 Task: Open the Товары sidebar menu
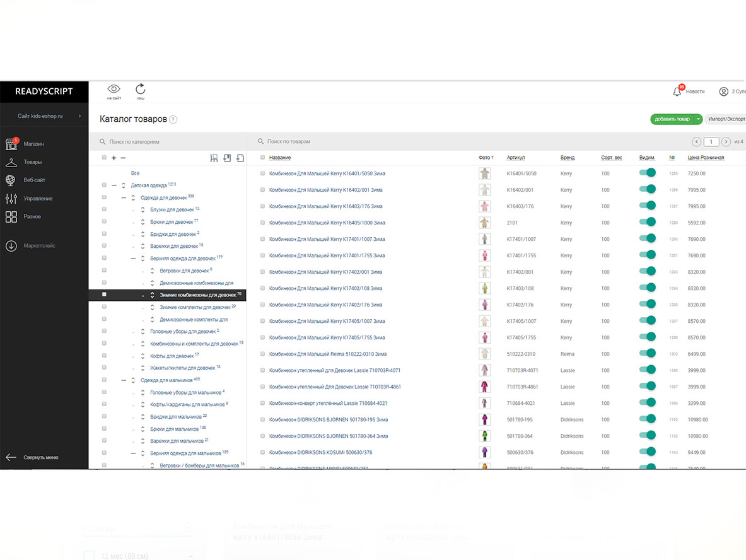[x=32, y=162]
